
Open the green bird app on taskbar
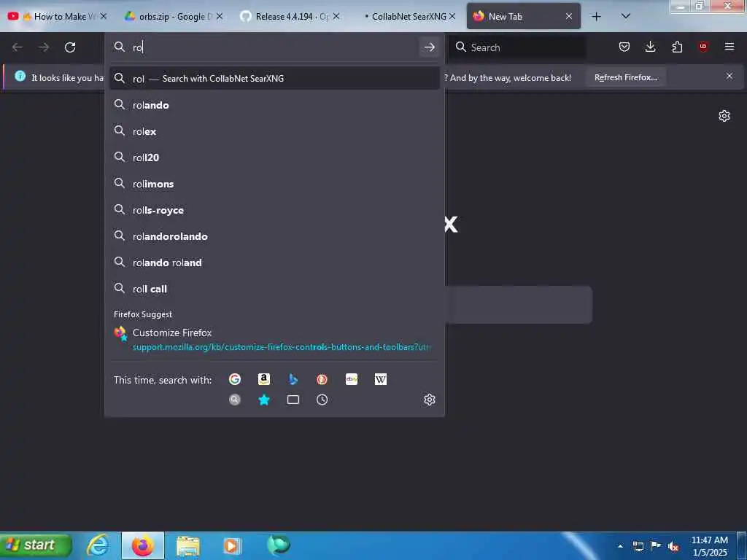279,545
